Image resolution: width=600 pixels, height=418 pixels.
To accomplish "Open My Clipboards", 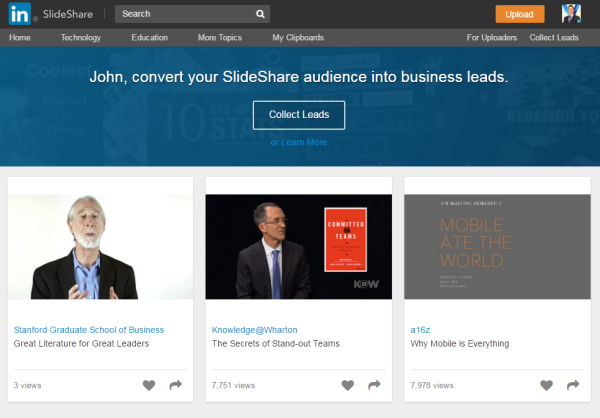I will 298,38.
